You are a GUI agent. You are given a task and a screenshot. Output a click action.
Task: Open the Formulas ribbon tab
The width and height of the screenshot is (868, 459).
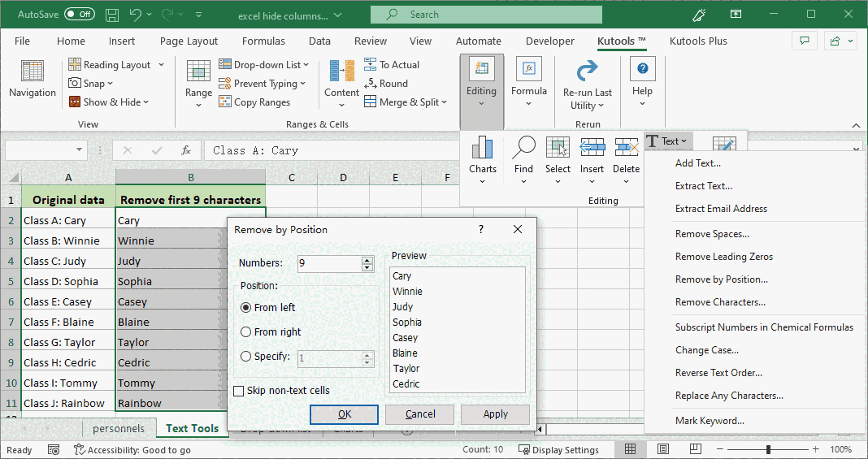(x=263, y=41)
